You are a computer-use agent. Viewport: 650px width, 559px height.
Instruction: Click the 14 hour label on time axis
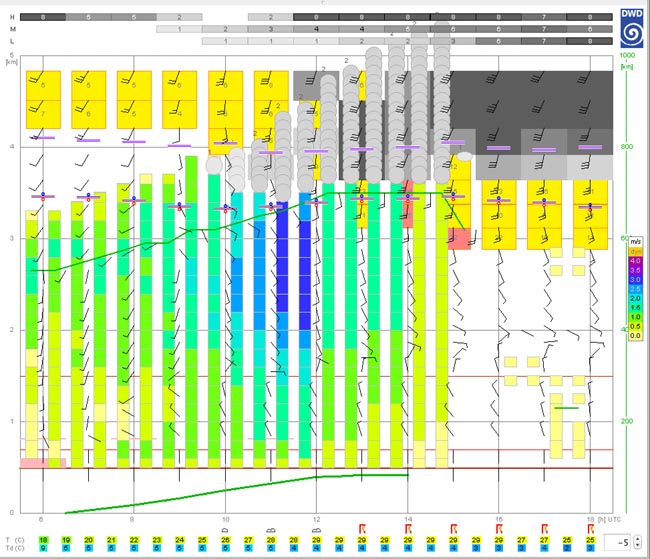coord(408,519)
